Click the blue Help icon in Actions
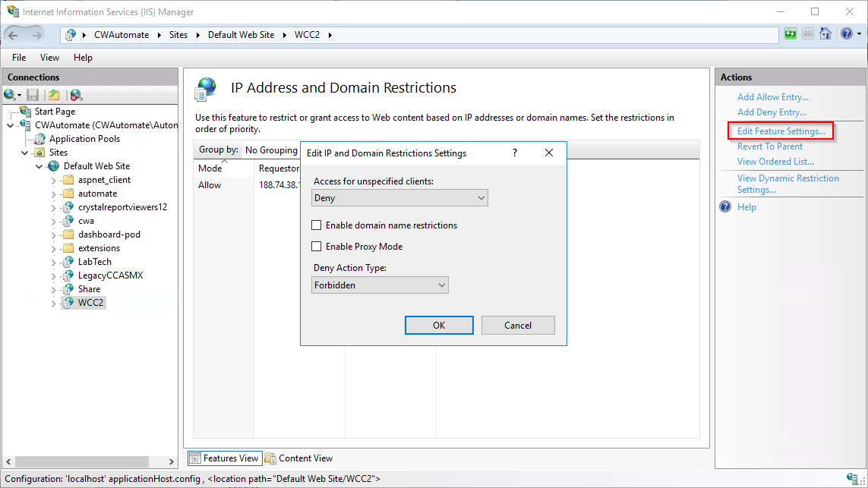 [725, 207]
